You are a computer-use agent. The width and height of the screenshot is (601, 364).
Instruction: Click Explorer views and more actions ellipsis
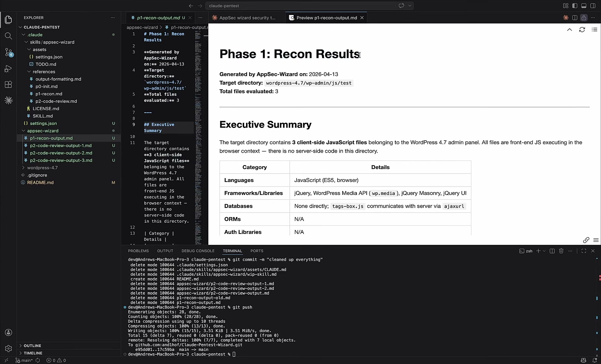point(113,18)
